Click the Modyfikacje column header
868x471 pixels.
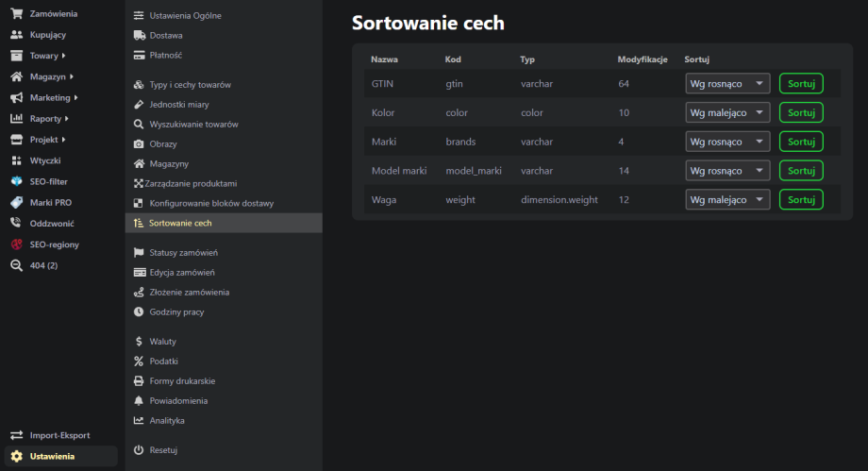(x=643, y=59)
